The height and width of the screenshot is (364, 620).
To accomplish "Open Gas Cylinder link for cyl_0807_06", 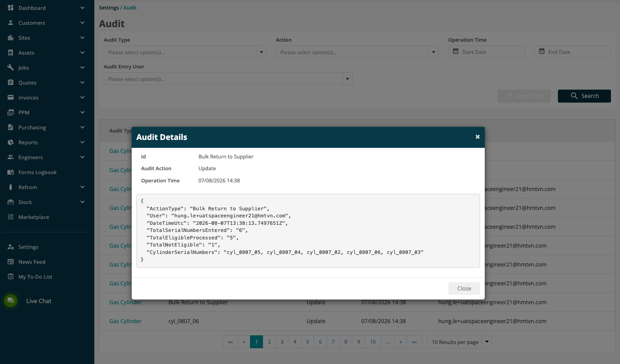I will pyautogui.click(x=125, y=321).
